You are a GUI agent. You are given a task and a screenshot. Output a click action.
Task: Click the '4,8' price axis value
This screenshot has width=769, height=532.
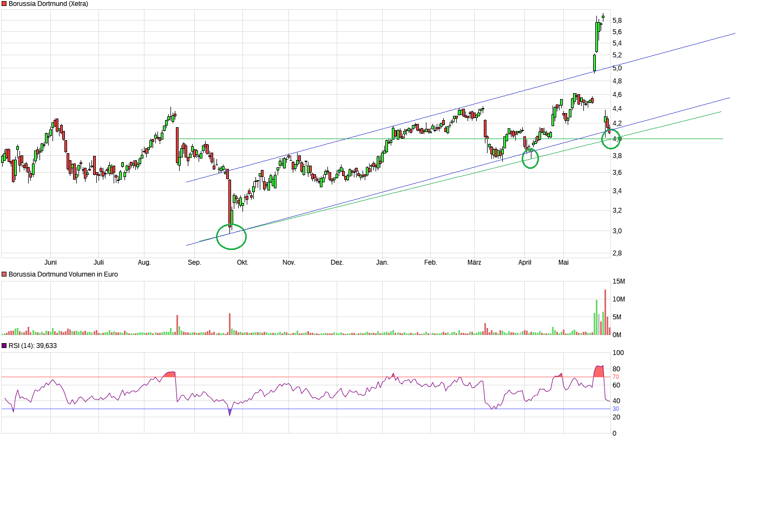tap(617, 81)
